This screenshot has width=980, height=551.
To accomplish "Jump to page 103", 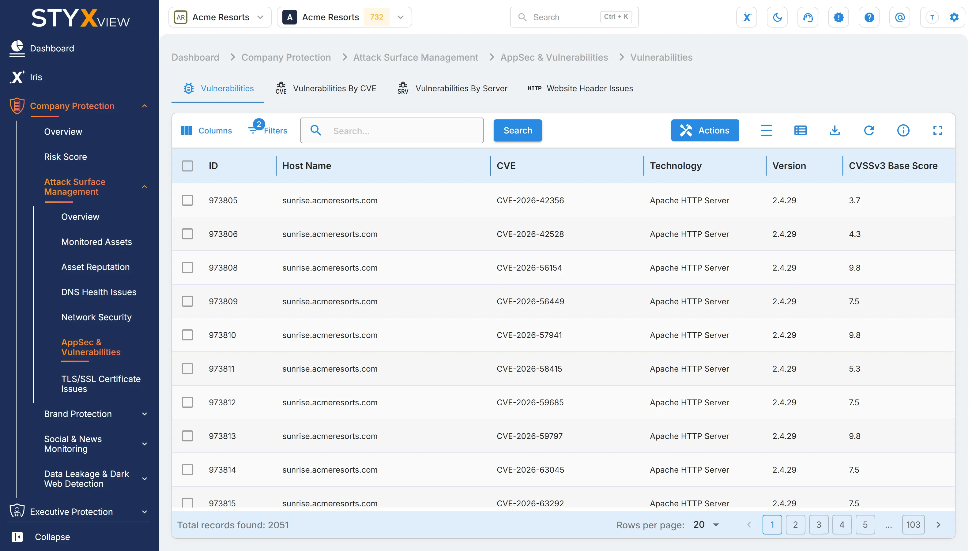I will (913, 525).
